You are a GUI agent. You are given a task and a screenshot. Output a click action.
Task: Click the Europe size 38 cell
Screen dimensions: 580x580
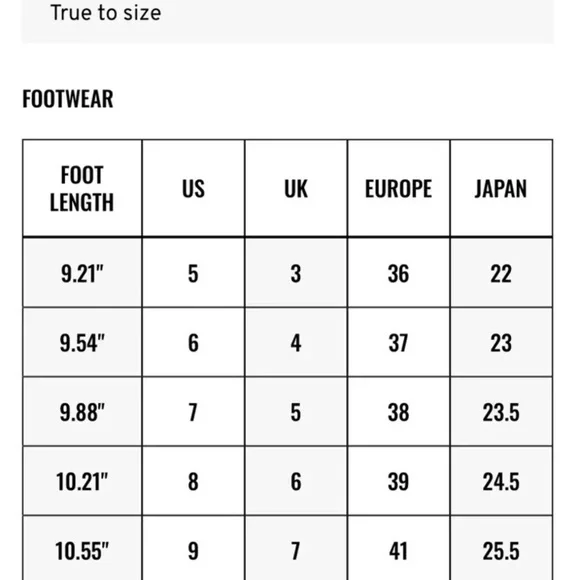pyautogui.click(x=399, y=412)
